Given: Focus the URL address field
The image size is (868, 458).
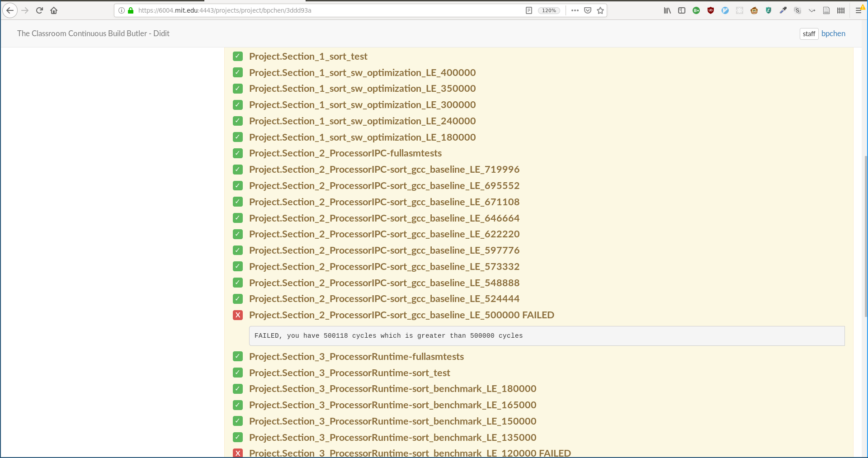Looking at the screenshot, I should tap(316, 10).
